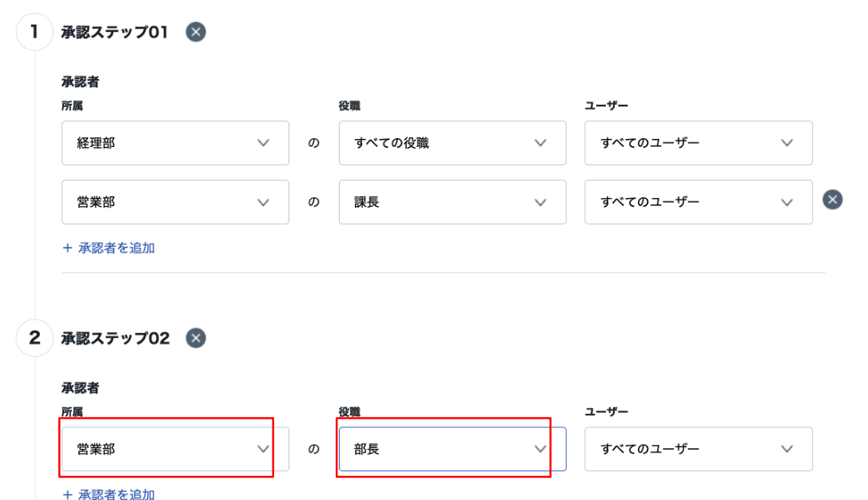Click the 承認者 label under step 01
The image size is (868, 500).
(x=80, y=81)
